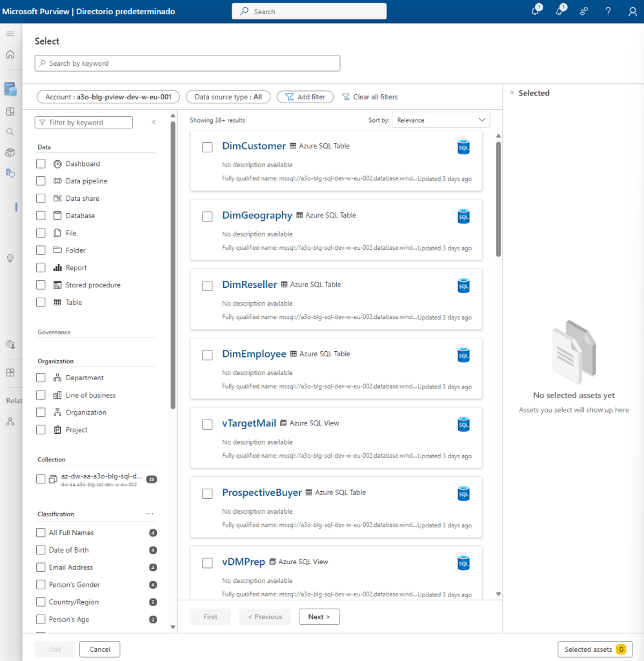This screenshot has height=661, width=644.
Task: Enable the Table data type filter
Action: point(41,302)
